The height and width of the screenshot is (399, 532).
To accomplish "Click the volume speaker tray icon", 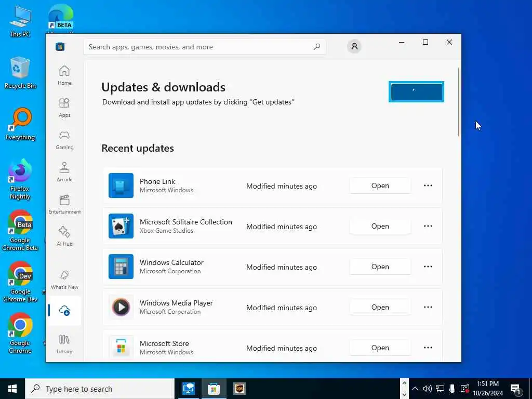I will pyautogui.click(x=427, y=389).
